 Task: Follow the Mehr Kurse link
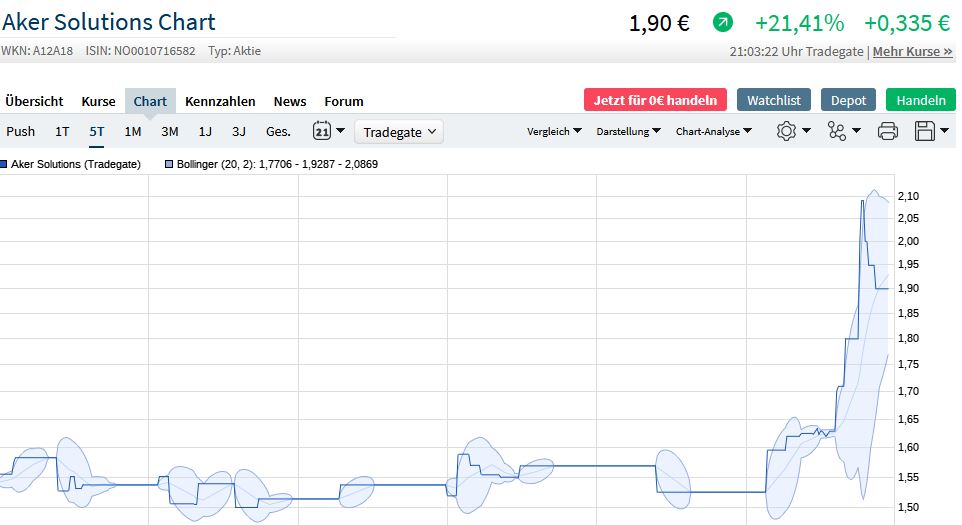912,52
